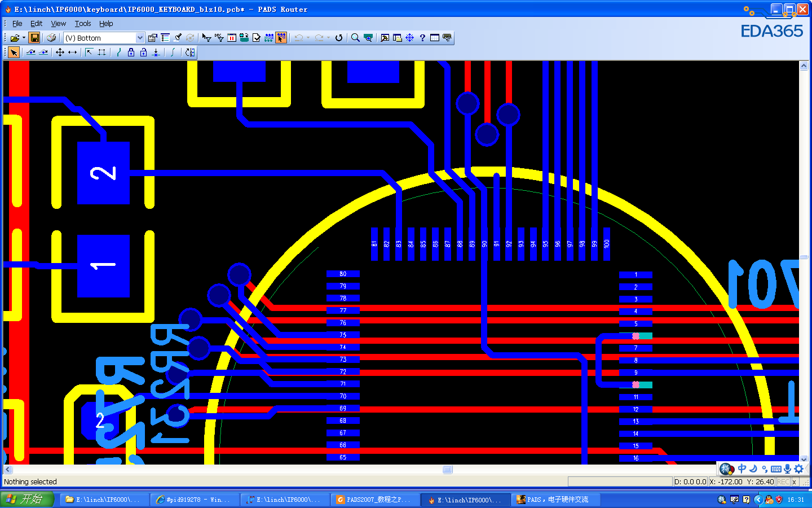Save the design with the floppy icon
Image resolution: width=812 pixels, height=508 pixels.
coord(34,38)
